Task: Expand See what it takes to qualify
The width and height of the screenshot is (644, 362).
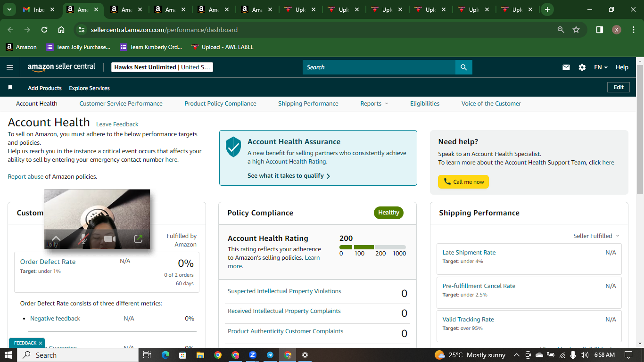Action: click(x=289, y=176)
